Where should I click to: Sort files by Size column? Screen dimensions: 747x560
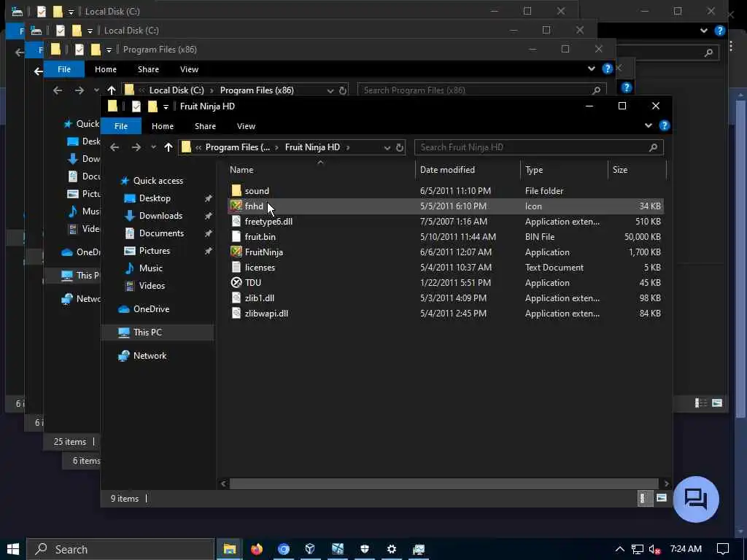[620, 170]
